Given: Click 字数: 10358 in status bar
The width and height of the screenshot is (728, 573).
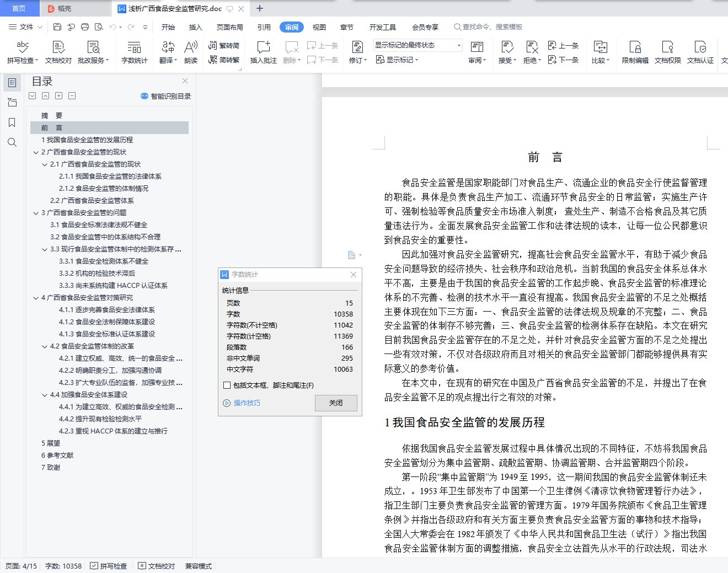Looking at the screenshot, I should [x=63, y=566].
